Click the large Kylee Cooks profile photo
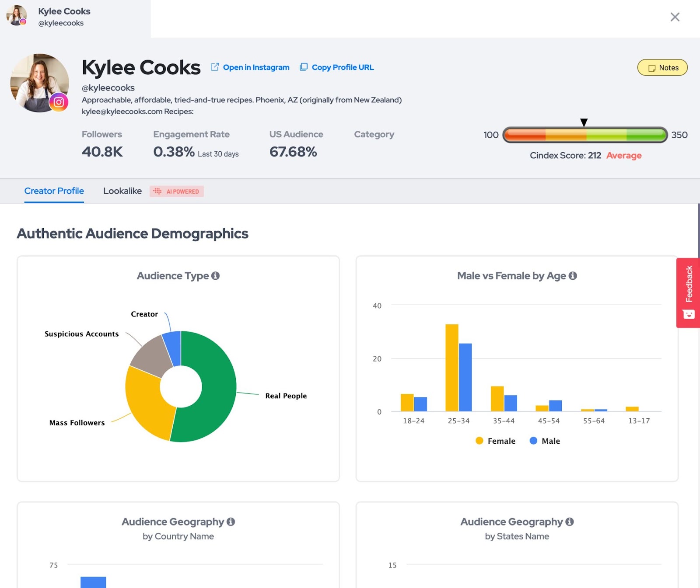Image resolution: width=700 pixels, height=588 pixels. tap(39, 83)
